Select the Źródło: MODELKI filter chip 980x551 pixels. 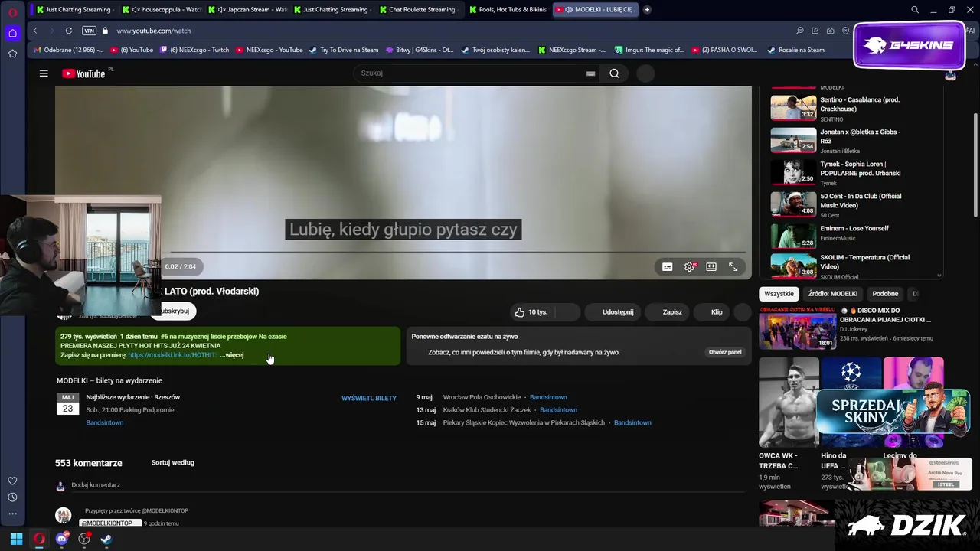832,294
